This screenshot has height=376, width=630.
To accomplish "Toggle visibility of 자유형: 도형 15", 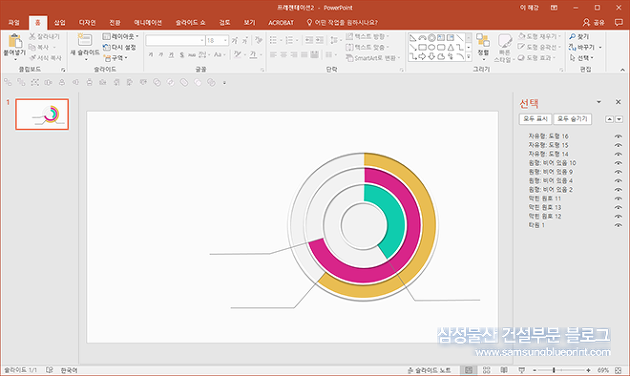I will [618, 145].
